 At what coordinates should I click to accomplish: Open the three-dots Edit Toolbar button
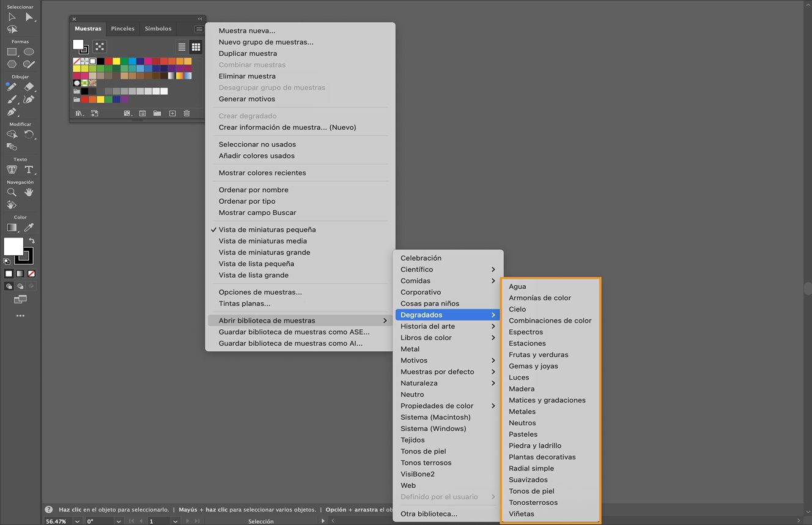pos(20,316)
